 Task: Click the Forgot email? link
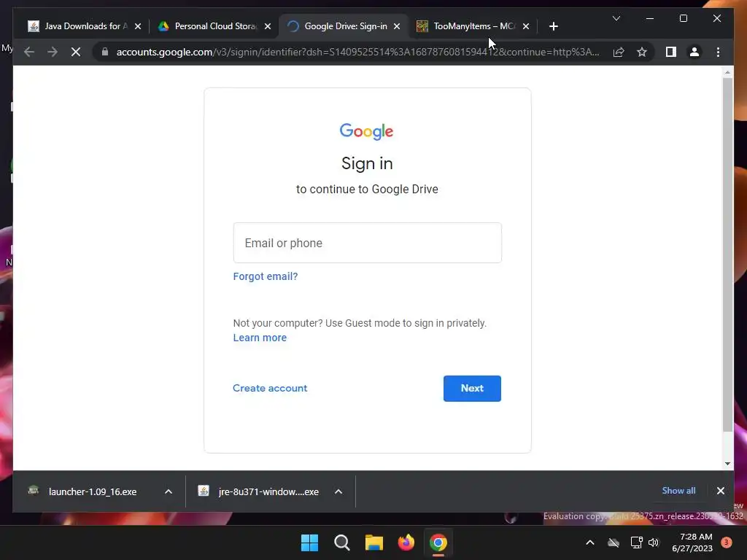[x=266, y=276]
